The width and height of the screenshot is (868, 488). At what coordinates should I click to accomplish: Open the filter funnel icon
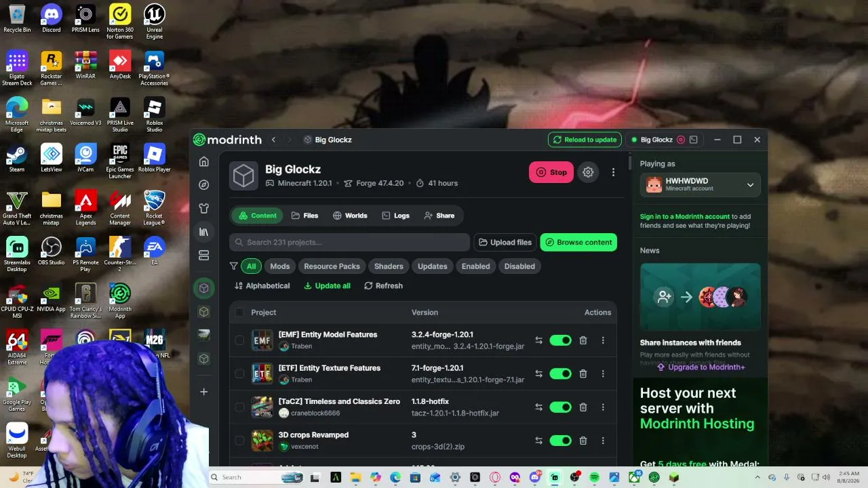click(233, 266)
